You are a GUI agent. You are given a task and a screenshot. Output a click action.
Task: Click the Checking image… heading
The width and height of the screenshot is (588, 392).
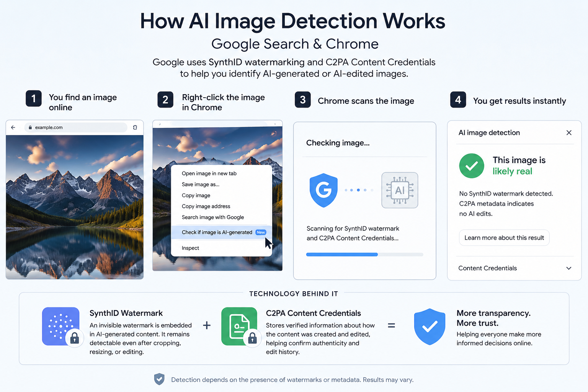click(338, 143)
